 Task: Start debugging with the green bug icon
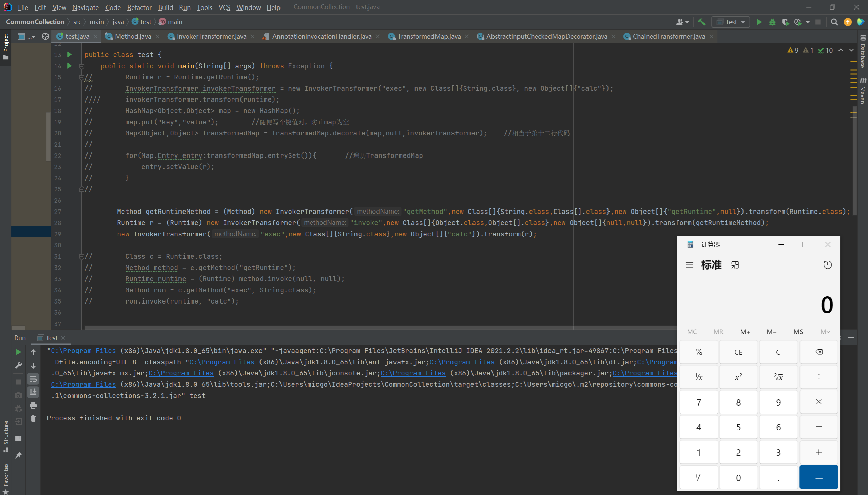pos(772,22)
